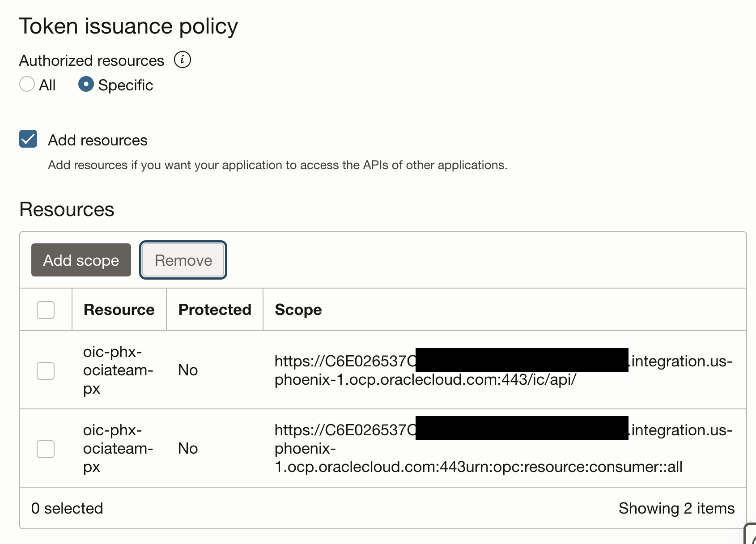Click the Resource column header
The width and height of the screenshot is (756, 544).
[x=119, y=310]
